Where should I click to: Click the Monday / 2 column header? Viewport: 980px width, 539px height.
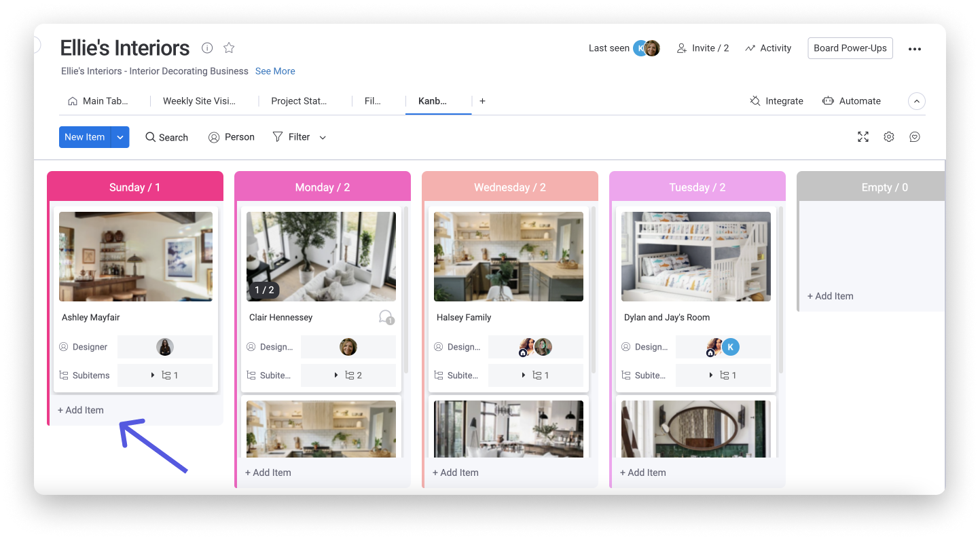pyautogui.click(x=323, y=187)
